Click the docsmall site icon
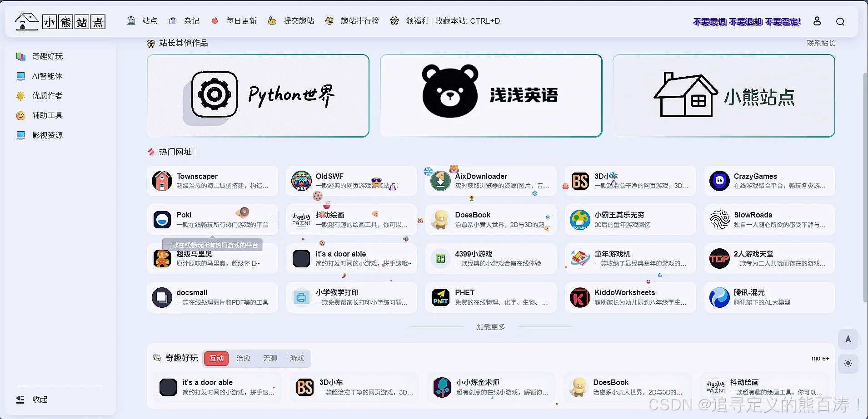Image resolution: width=868 pixels, height=419 pixels. (162, 297)
